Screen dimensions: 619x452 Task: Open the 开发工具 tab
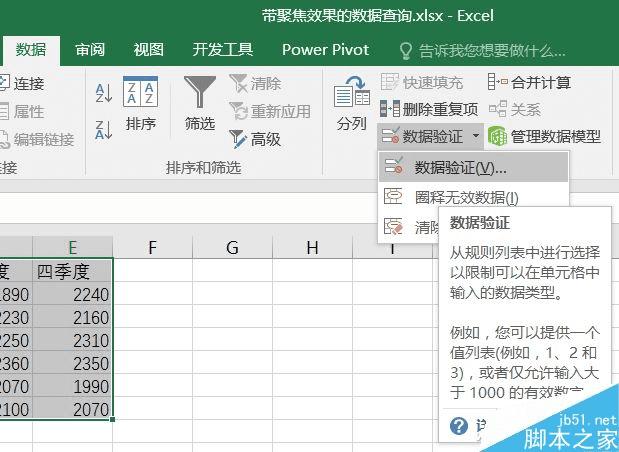coord(223,50)
